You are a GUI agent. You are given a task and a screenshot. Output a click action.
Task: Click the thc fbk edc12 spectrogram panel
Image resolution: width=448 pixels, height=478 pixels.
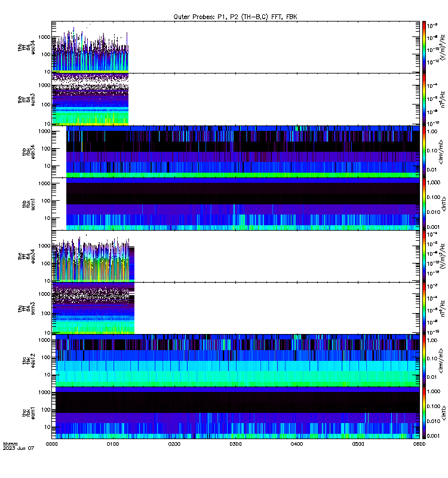pyautogui.click(x=237, y=360)
